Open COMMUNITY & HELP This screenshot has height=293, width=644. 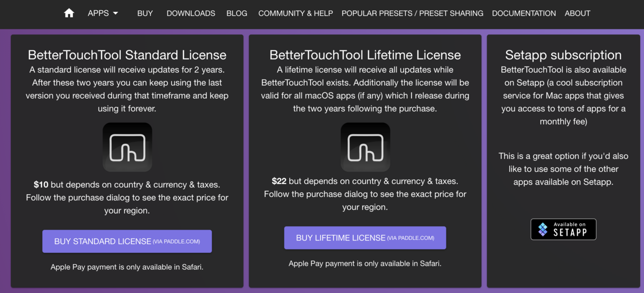coord(296,13)
